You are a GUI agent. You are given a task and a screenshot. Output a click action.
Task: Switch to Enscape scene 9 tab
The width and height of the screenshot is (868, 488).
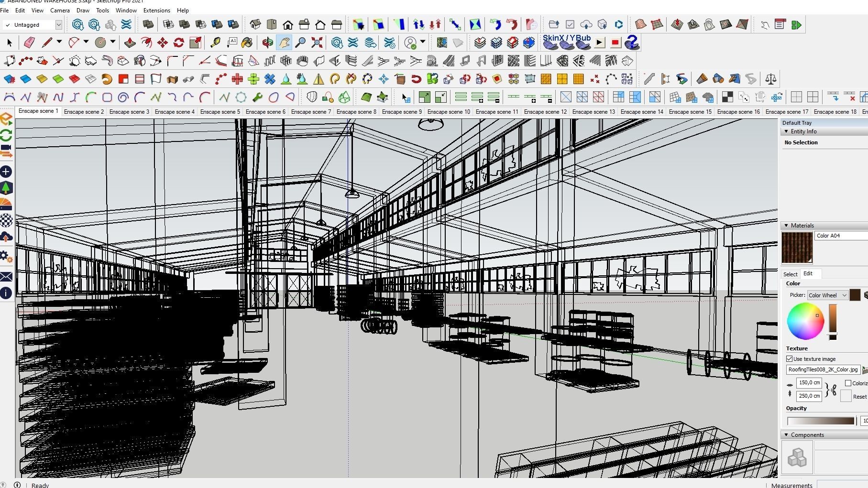pyautogui.click(x=402, y=112)
